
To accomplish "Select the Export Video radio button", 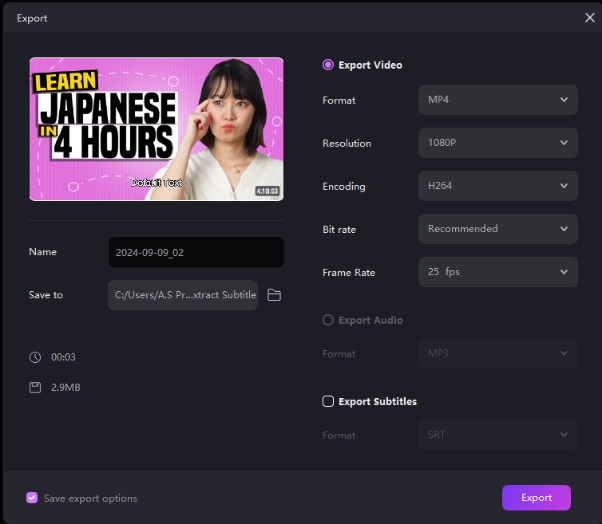I will (328, 65).
